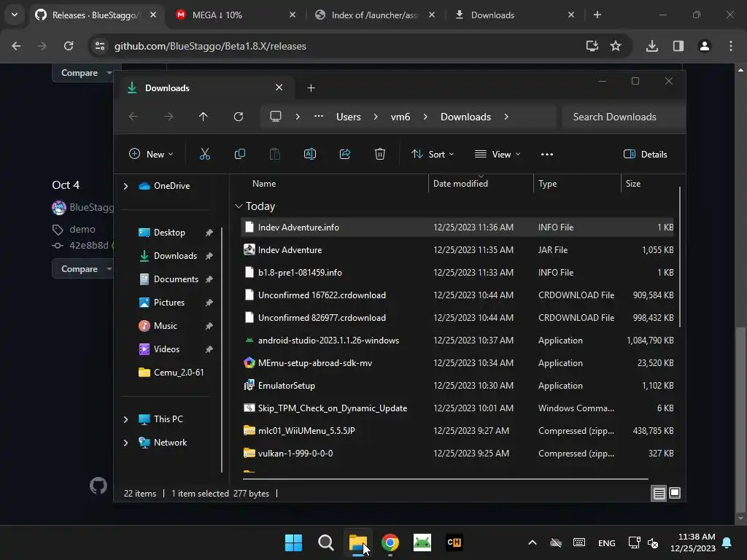The height and width of the screenshot is (560, 747).
Task: Expand the Network tree node
Action: pos(125,443)
